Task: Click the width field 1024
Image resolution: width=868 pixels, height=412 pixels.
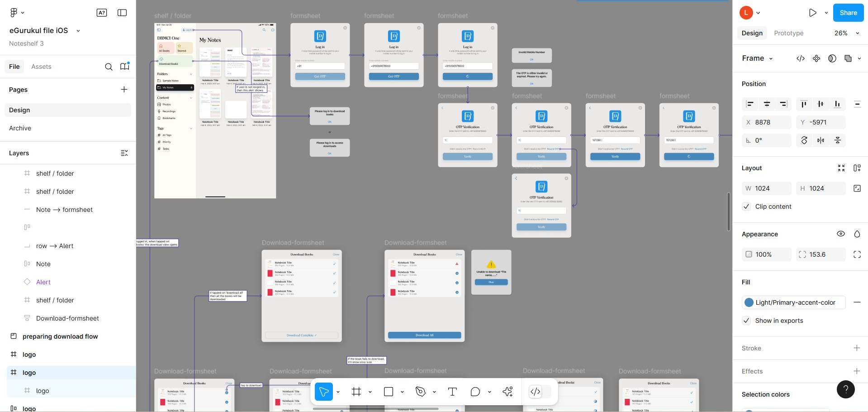Action: pos(767,188)
